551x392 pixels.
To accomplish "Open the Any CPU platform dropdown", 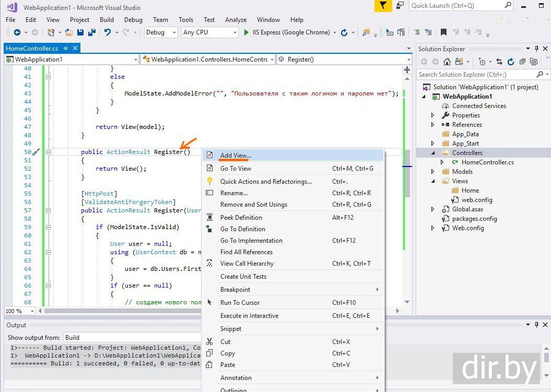I will 209,32.
